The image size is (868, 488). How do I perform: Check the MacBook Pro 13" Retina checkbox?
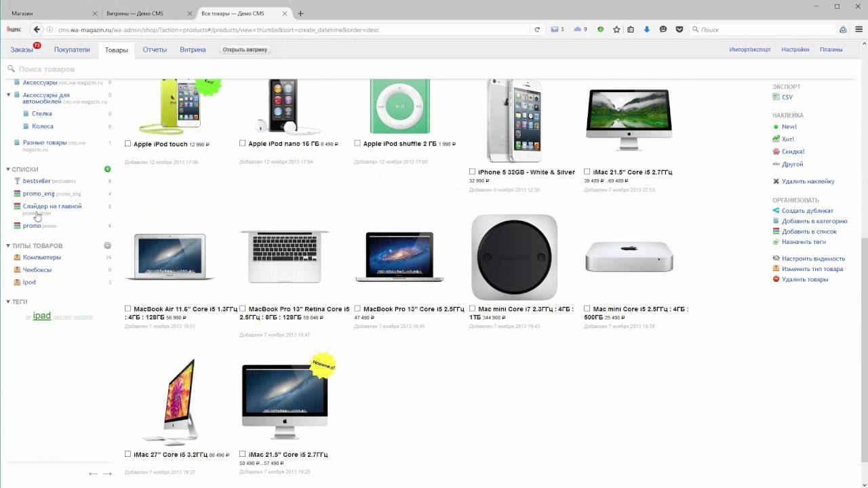[x=243, y=308]
